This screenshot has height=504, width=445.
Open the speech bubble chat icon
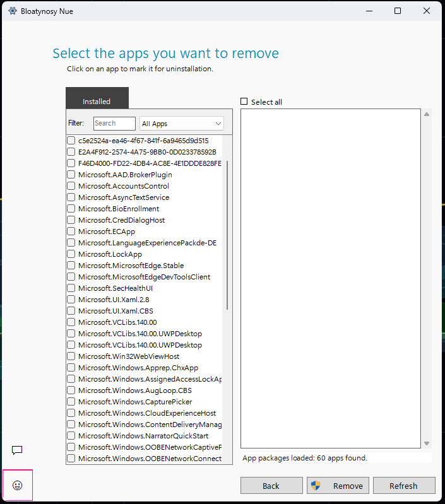click(x=17, y=450)
